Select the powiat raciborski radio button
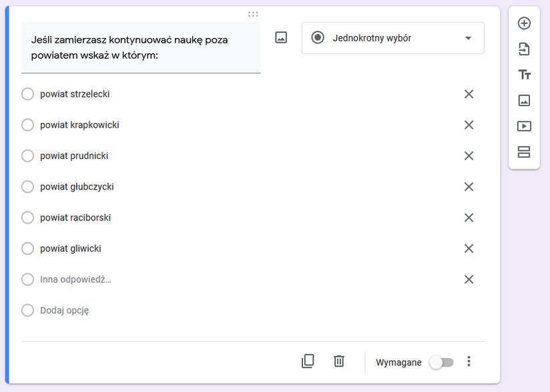Image resolution: width=550 pixels, height=392 pixels. 28,218
